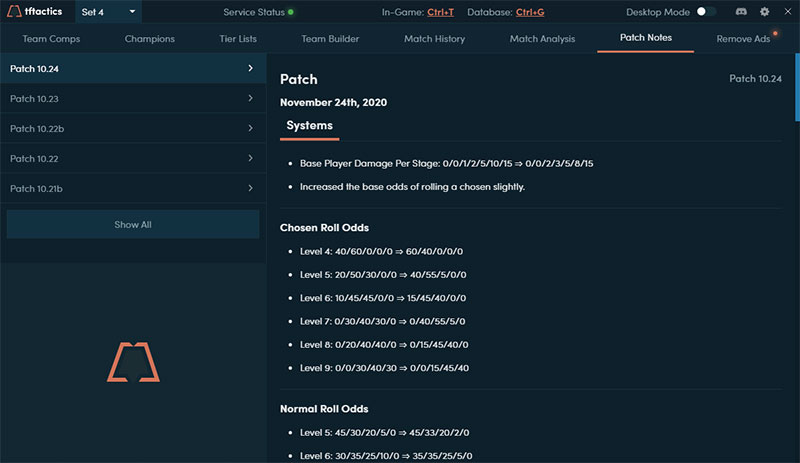Select the Systems section tab

click(x=309, y=126)
